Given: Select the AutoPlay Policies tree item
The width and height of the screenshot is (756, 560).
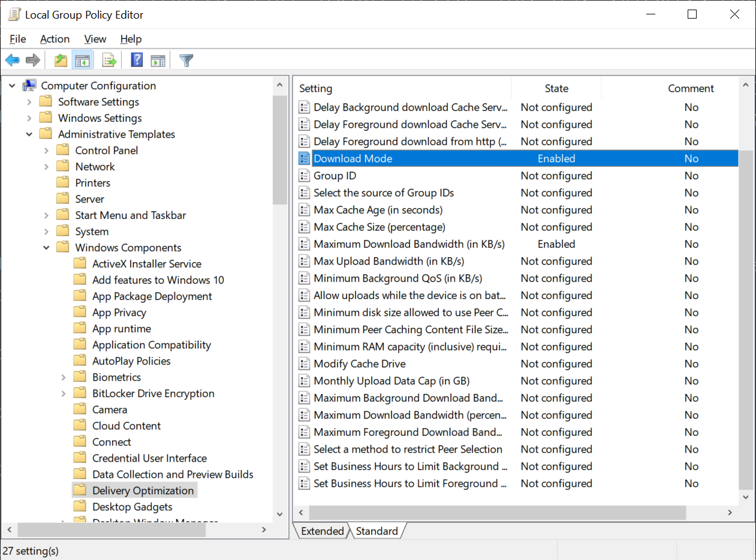Looking at the screenshot, I should (x=131, y=361).
